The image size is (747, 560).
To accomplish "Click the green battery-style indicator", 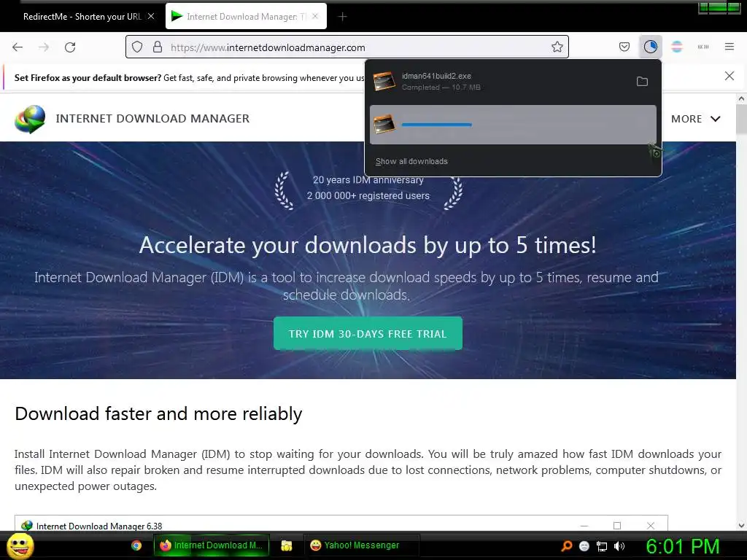I will (719, 7).
